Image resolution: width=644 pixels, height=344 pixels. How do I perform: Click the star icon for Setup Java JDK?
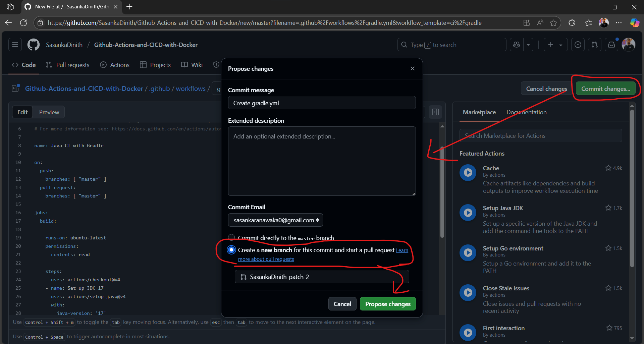point(608,208)
